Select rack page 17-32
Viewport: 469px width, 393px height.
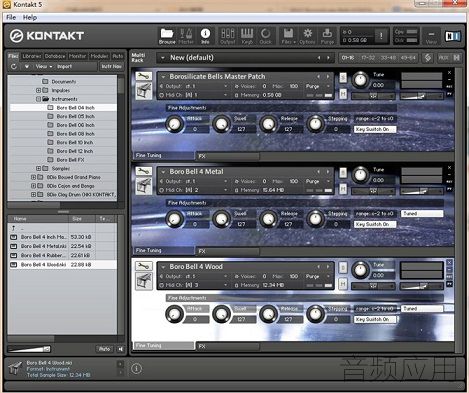coord(368,58)
